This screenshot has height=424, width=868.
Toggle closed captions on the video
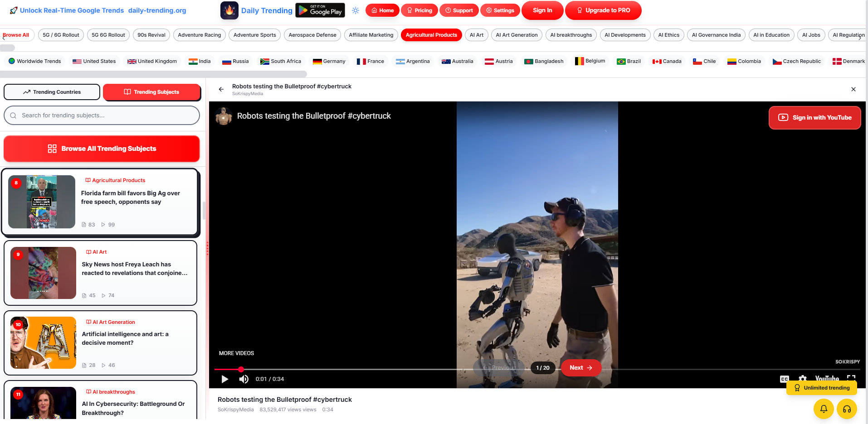click(785, 379)
